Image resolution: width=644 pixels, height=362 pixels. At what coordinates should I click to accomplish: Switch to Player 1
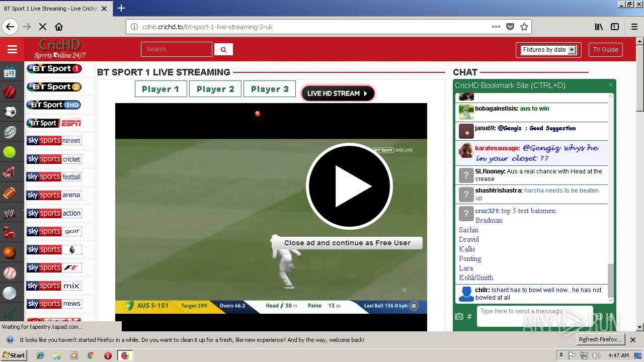pyautogui.click(x=160, y=89)
